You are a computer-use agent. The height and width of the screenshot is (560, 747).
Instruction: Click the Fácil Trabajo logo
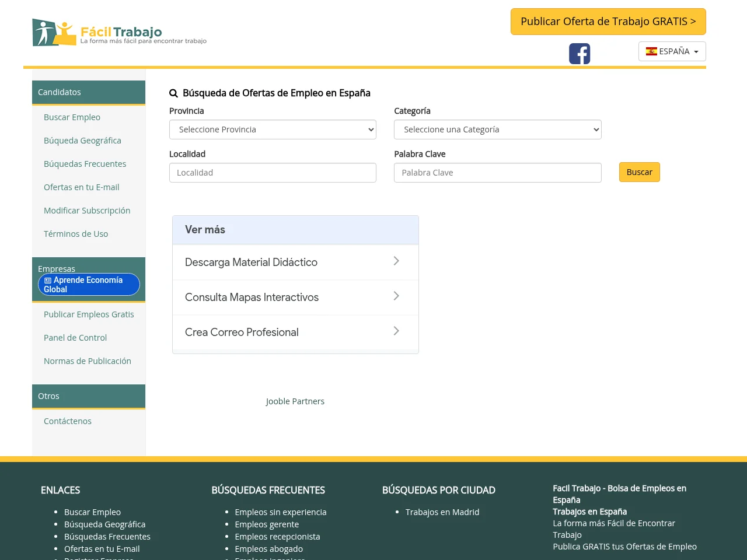click(x=120, y=33)
